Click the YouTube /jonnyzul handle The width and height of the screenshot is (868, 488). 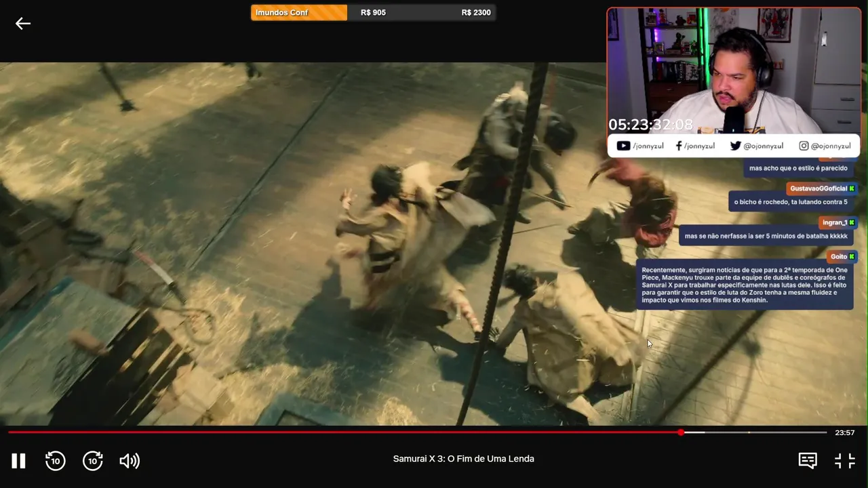640,146
